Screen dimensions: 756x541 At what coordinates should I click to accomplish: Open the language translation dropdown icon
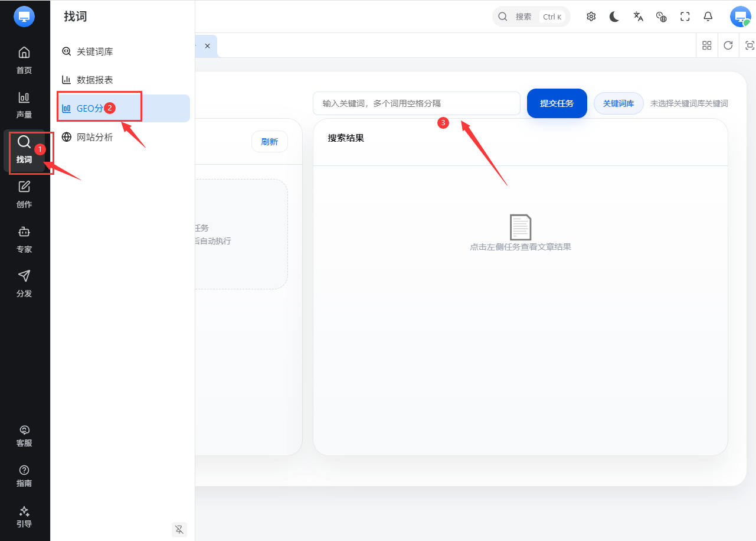(x=638, y=17)
